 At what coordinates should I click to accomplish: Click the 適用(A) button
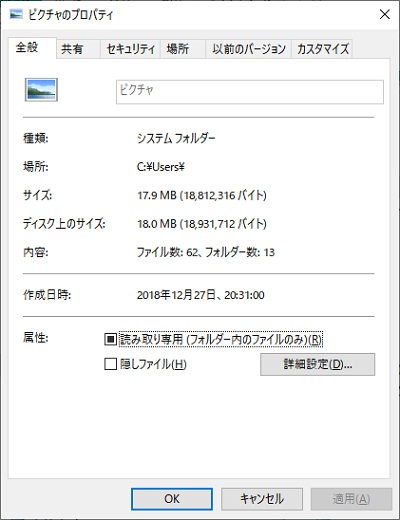[x=351, y=499]
